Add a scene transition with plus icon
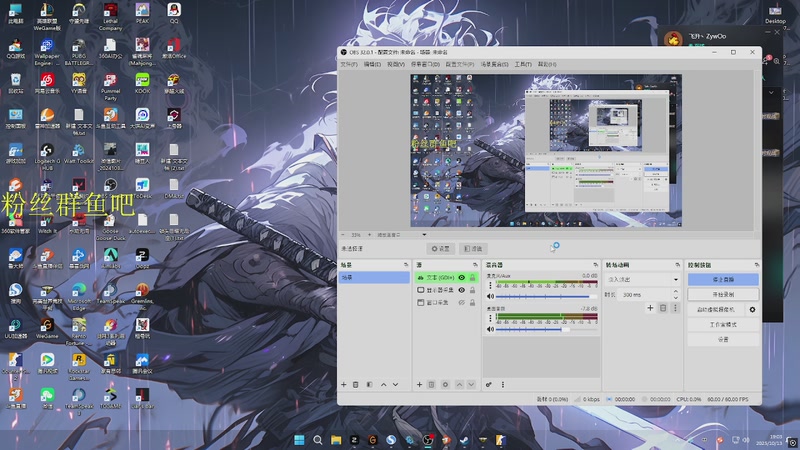Image resolution: width=800 pixels, height=450 pixels. pyautogui.click(x=650, y=308)
